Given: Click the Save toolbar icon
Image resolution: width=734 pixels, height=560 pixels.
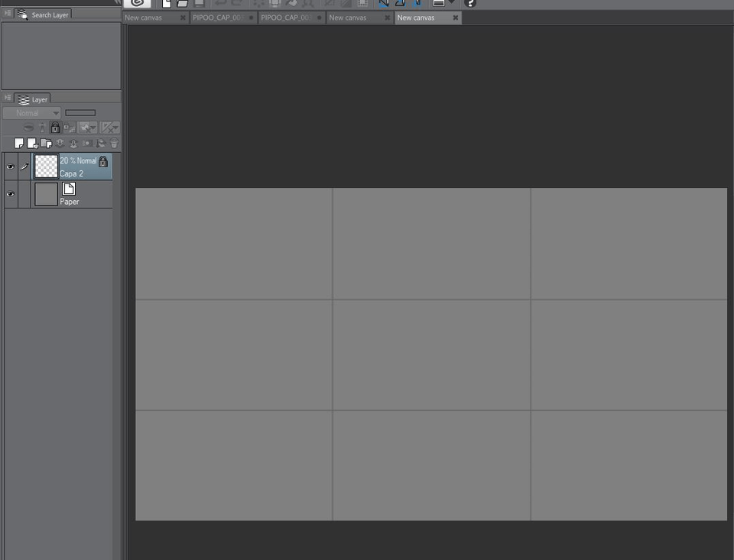Looking at the screenshot, I should pos(200,3).
